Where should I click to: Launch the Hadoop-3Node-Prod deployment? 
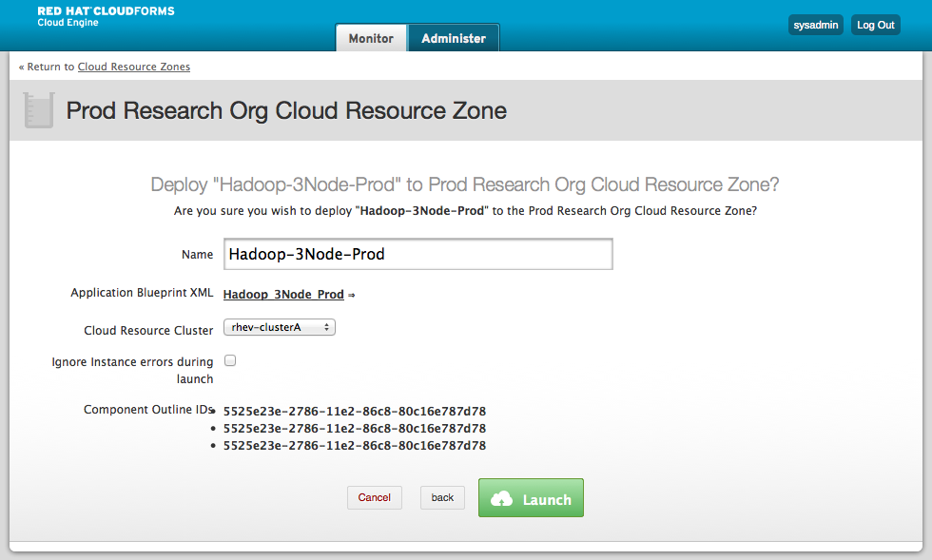coord(531,498)
